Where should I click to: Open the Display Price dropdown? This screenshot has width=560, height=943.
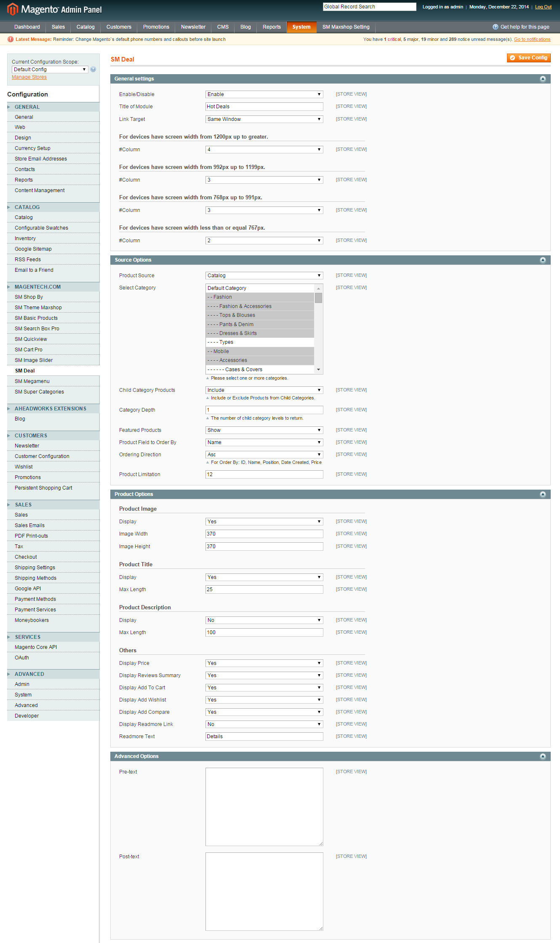[x=264, y=663]
